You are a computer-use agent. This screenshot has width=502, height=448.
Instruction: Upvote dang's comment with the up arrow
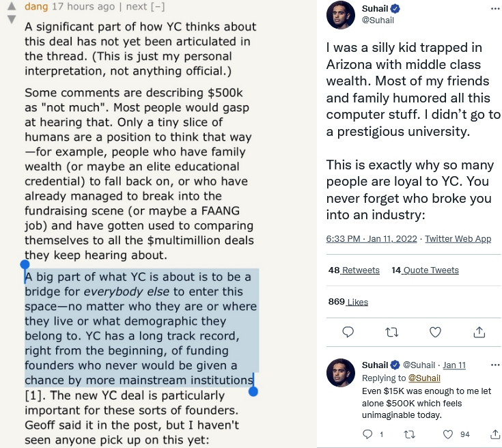11,7
